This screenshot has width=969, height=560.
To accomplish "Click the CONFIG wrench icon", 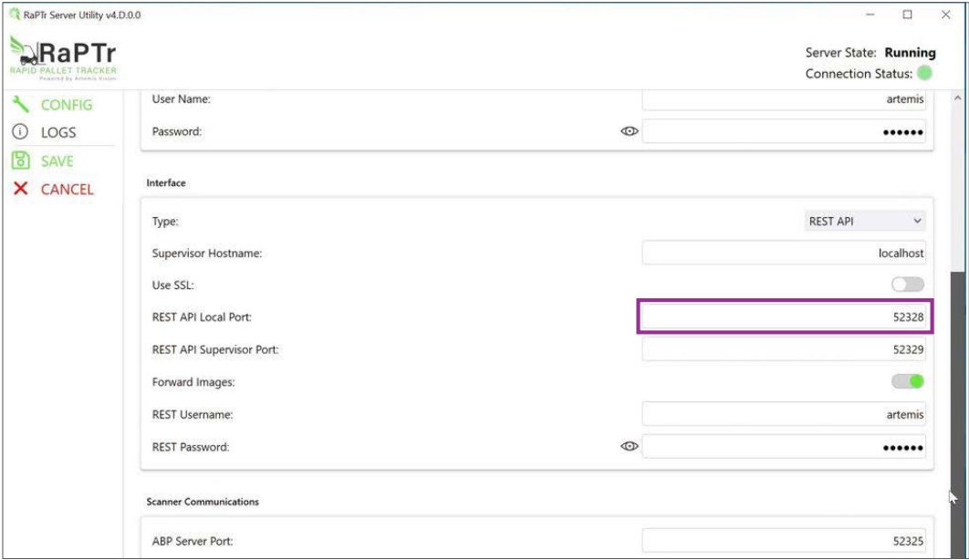I will 20,104.
